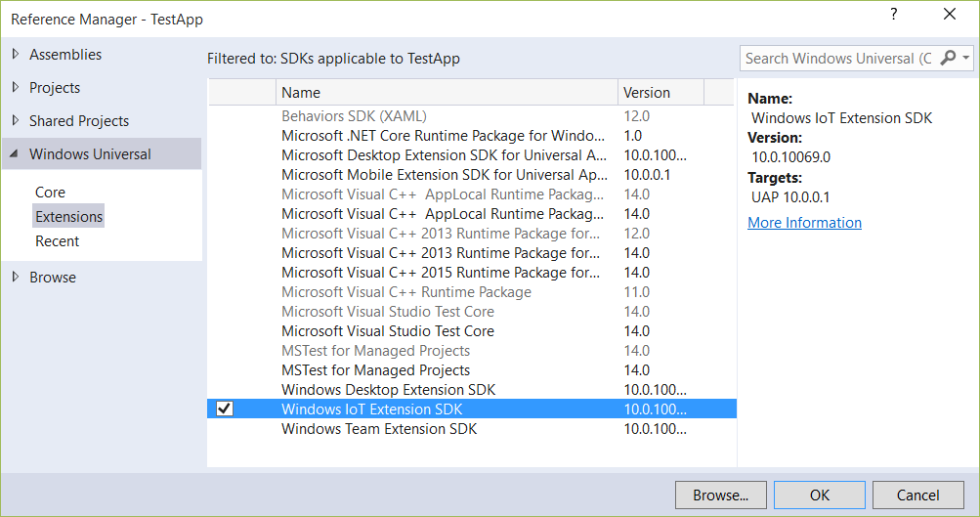Expand the Projects section
The image size is (980, 517).
tap(15, 88)
